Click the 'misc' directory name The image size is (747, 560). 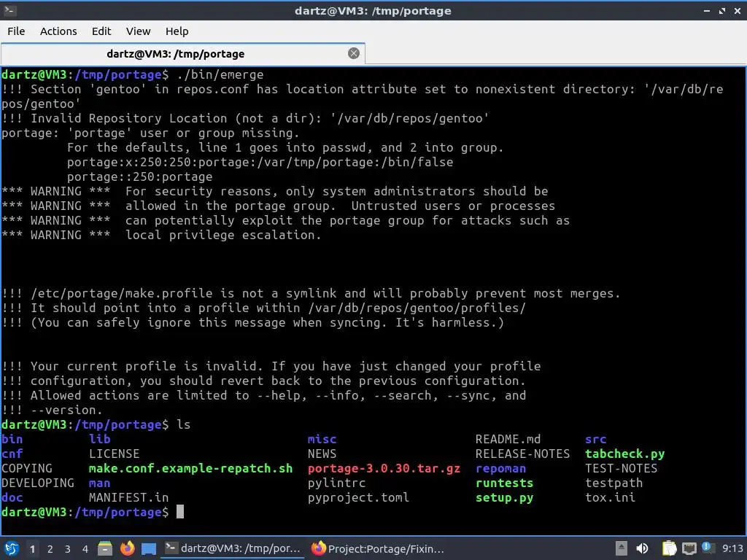(322, 439)
